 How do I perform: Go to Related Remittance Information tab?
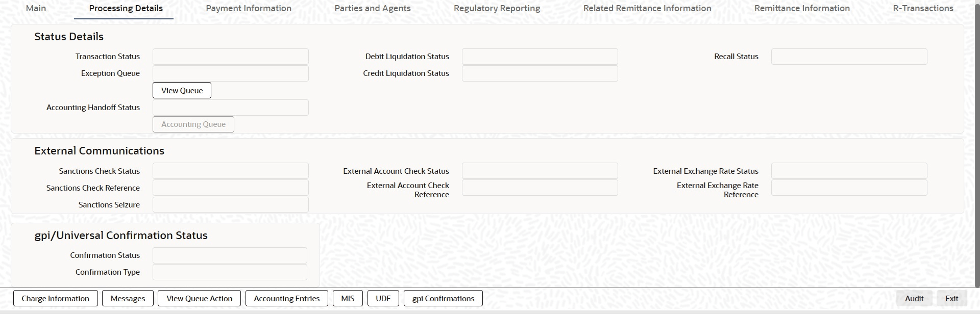pos(647,8)
